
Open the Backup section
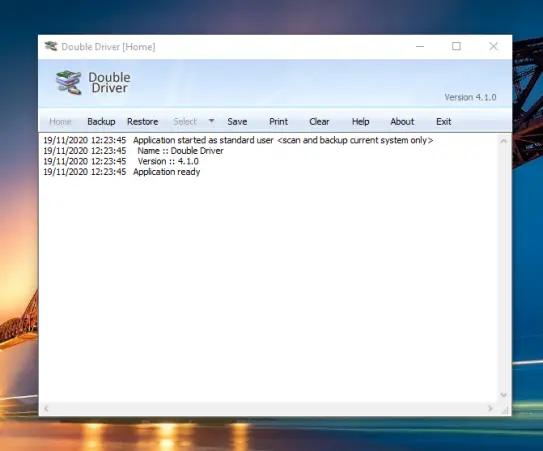[x=101, y=122]
